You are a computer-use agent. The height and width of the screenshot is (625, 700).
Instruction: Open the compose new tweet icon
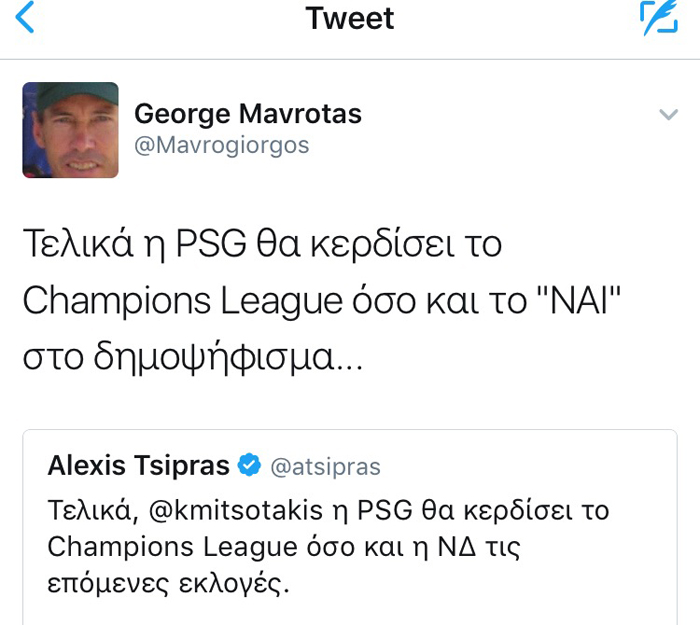[x=659, y=18]
